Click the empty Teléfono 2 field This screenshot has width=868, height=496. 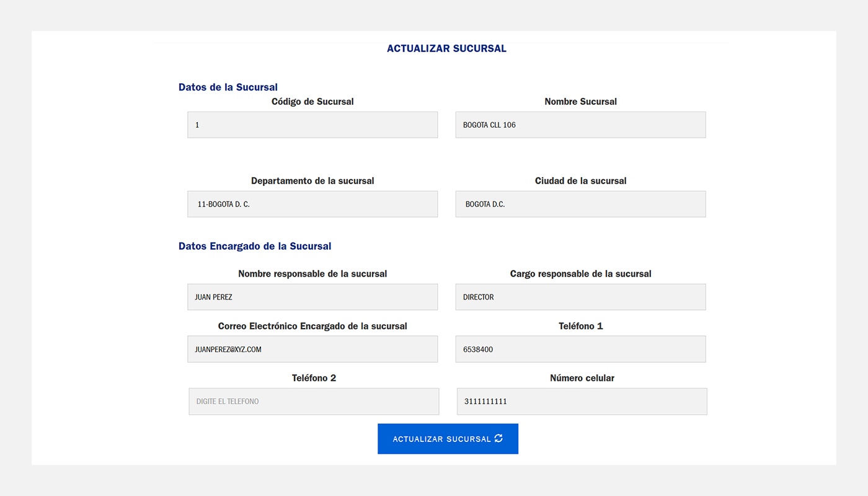click(314, 401)
